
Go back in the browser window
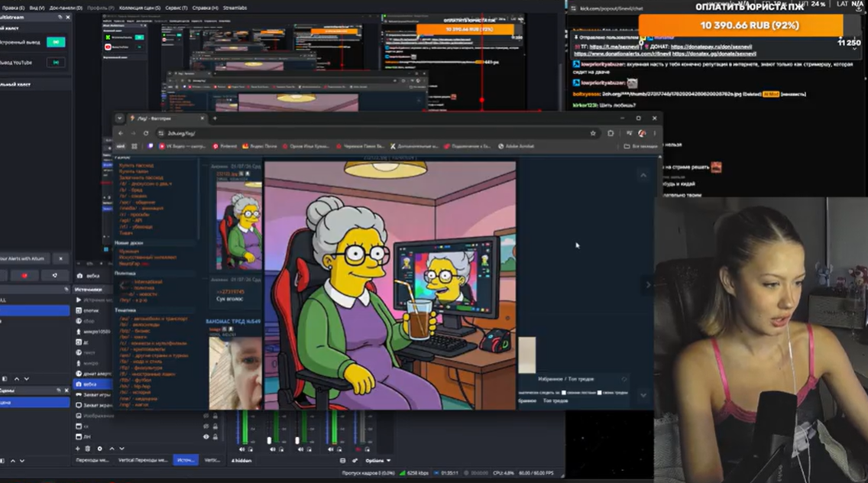pyautogui.click(x=121, y=133)
